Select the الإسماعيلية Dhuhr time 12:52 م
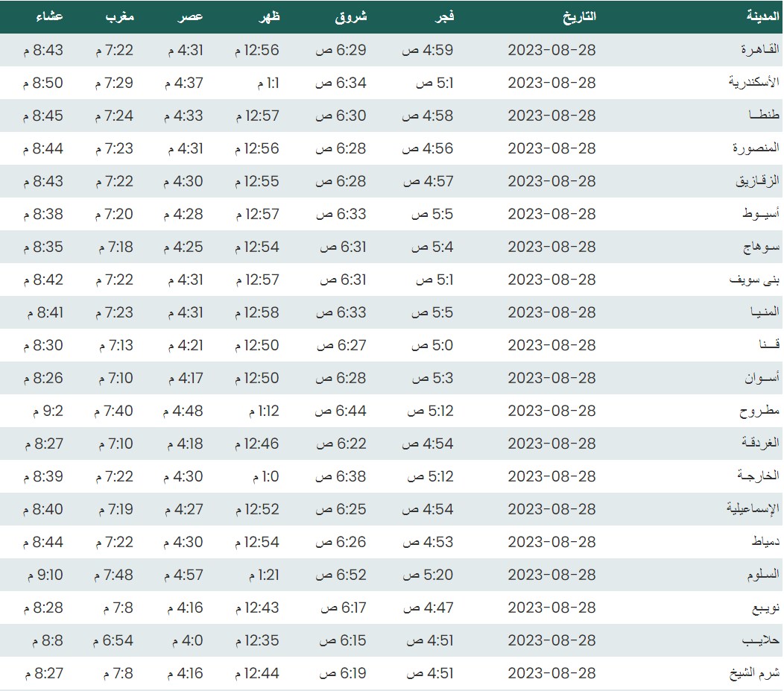The width and height of the screenshot is (784, 691). point(257,509)
